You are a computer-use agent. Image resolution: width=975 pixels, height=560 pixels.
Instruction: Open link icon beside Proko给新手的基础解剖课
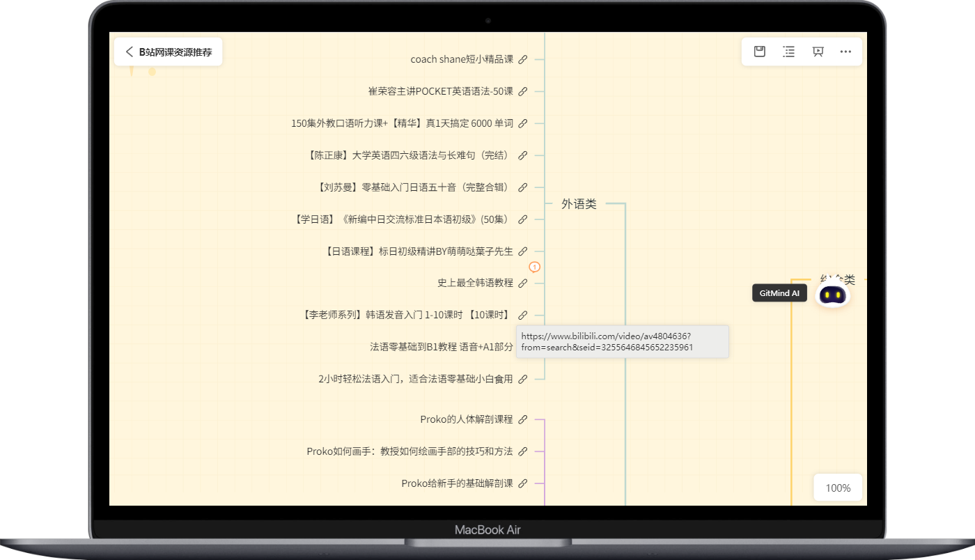click(x=523, y=483)
